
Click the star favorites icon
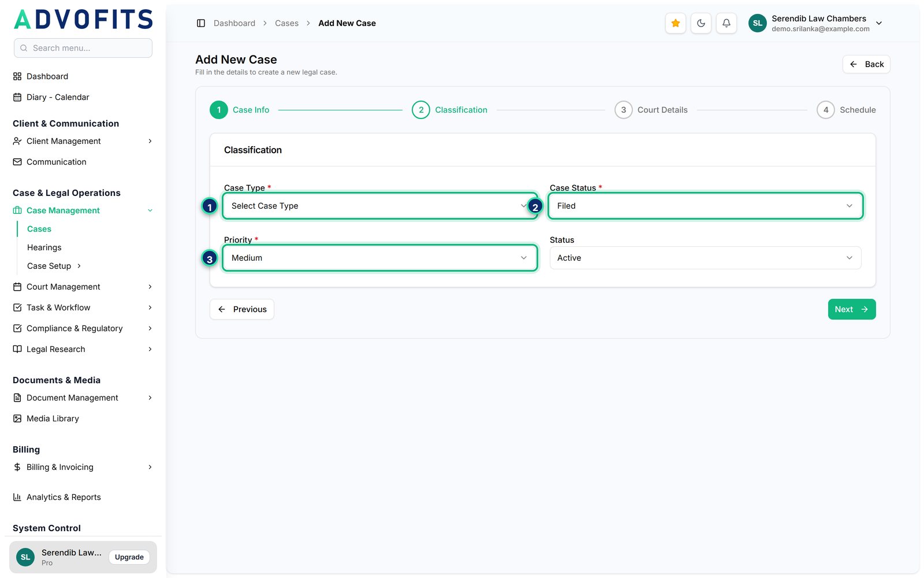point(675,23)
